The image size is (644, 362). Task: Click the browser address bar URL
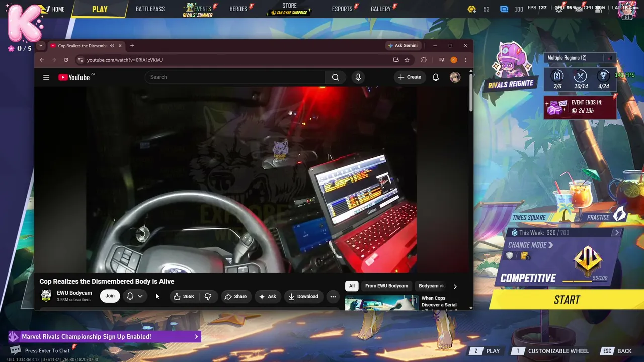click(125, 60)
